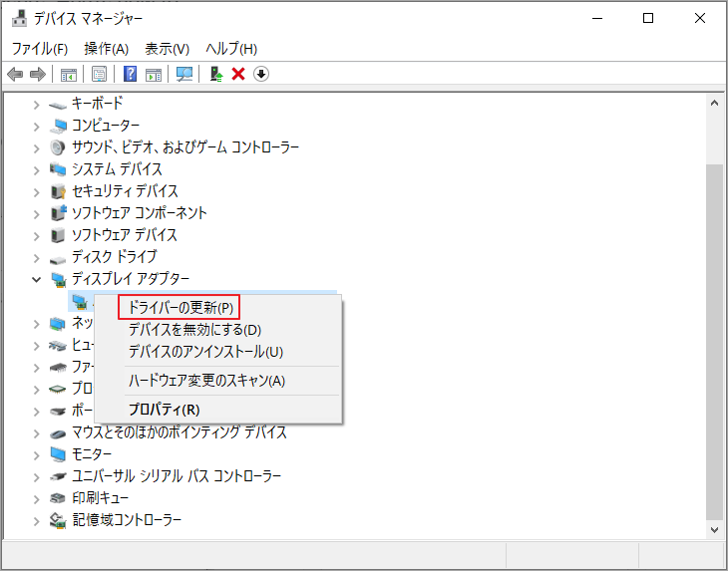Collapse the ディスプレイ アダプター node
Viewport: 728px width, 571px height.
pyautogui.click(x=36, y=279)
